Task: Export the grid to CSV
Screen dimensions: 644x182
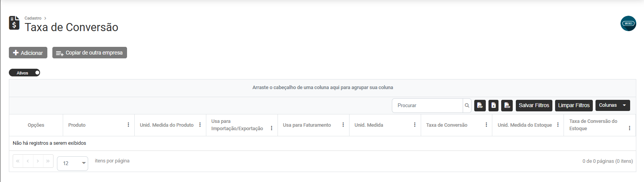Action: click(x=507, y=105)
